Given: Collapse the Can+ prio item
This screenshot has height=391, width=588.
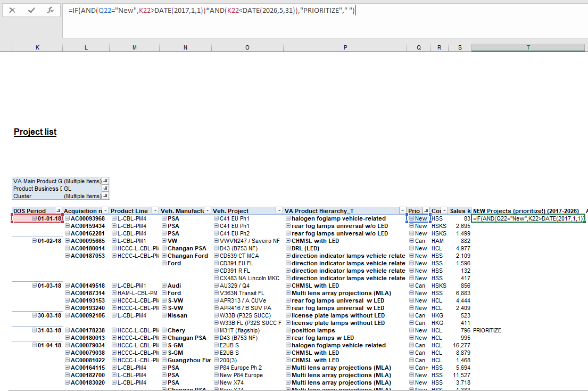Looking at the screenshot, I should (x=411, y=368).
